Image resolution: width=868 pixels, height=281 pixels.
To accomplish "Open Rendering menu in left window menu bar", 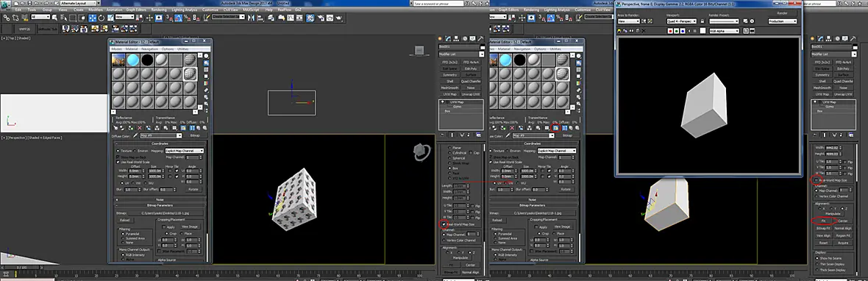I will (x=159, y=10).
